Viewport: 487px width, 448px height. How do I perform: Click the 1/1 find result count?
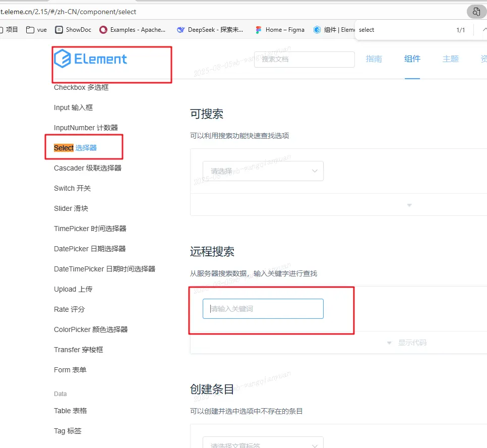(461, 30)
